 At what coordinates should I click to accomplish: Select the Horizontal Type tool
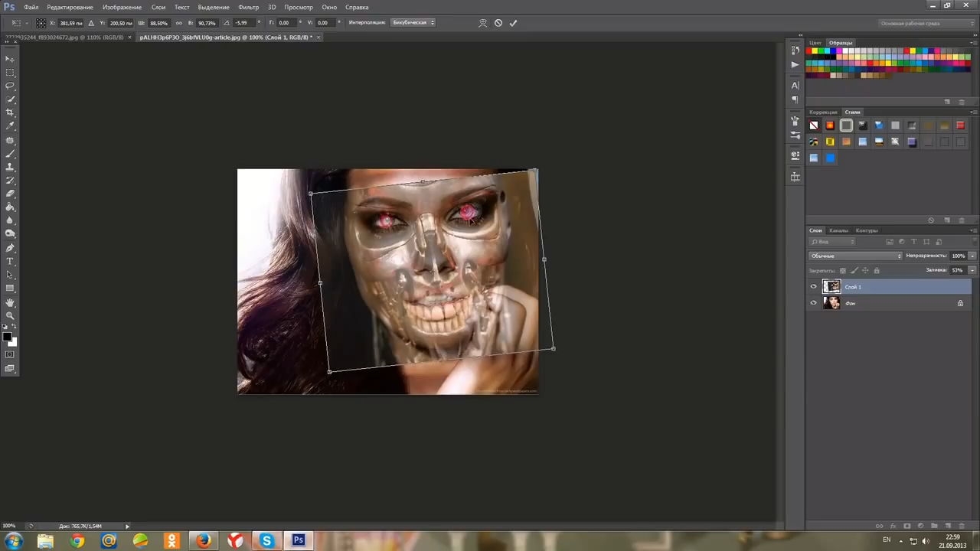coord(10,262)
